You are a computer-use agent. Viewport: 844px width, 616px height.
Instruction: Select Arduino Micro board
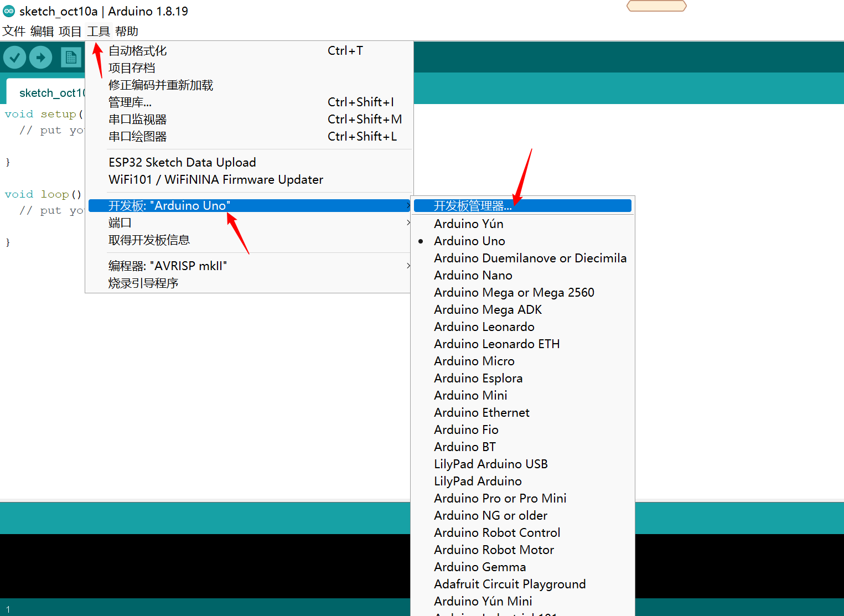pos(522,361)
